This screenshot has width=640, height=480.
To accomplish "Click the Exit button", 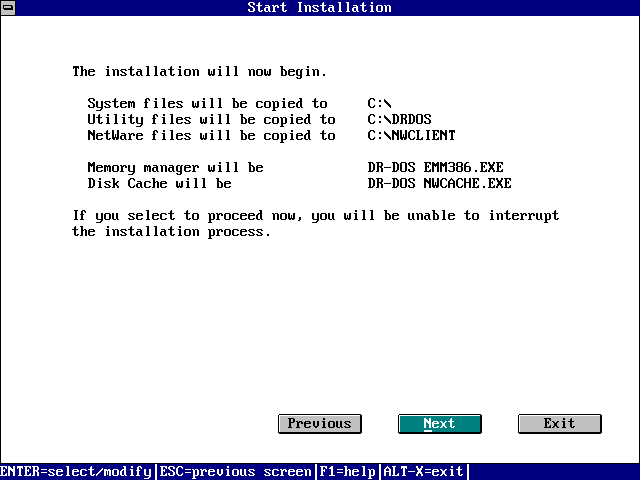I will (559, 424).
